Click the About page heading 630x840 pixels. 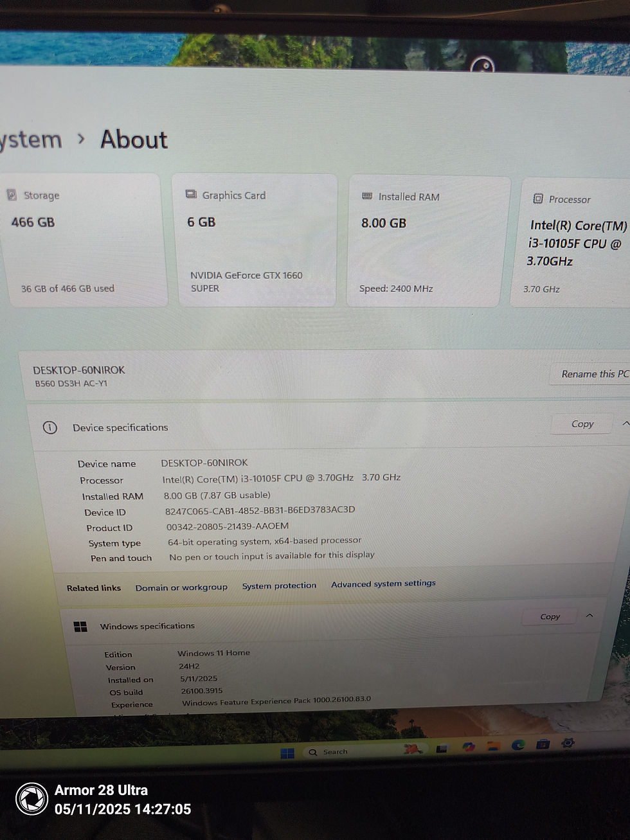coord(134,139)
